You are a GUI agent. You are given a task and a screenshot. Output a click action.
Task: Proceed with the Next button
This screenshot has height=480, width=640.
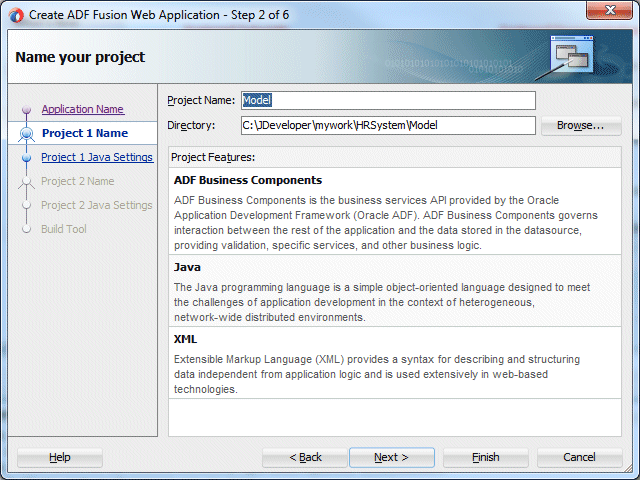(x=391, y=457)
